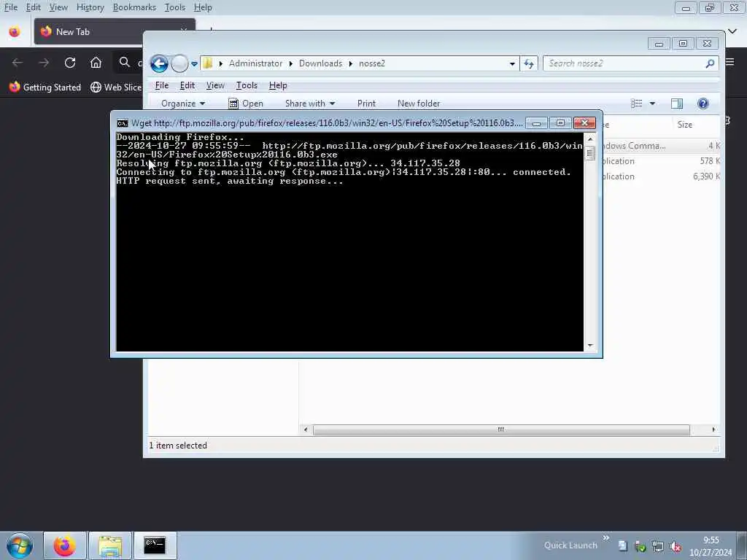Open Explorer Edit menu
This screenshot has width=747, height=560.
(x=187, y=85)
